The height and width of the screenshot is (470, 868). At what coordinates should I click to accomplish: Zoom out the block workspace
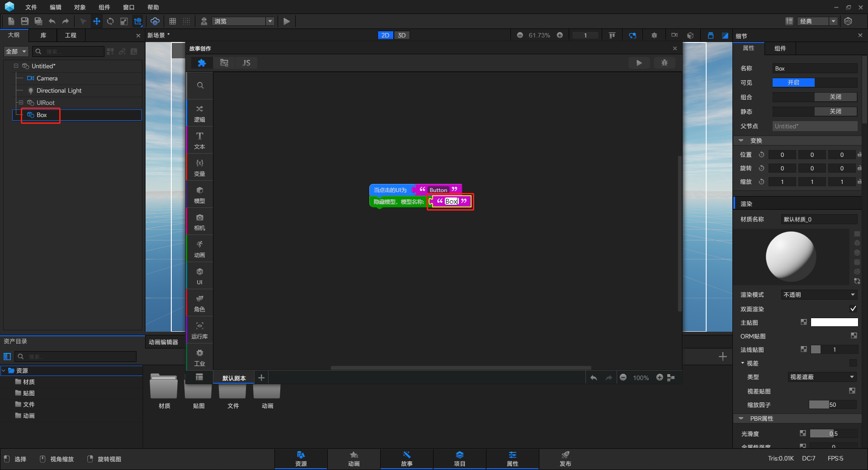[623, 377]
